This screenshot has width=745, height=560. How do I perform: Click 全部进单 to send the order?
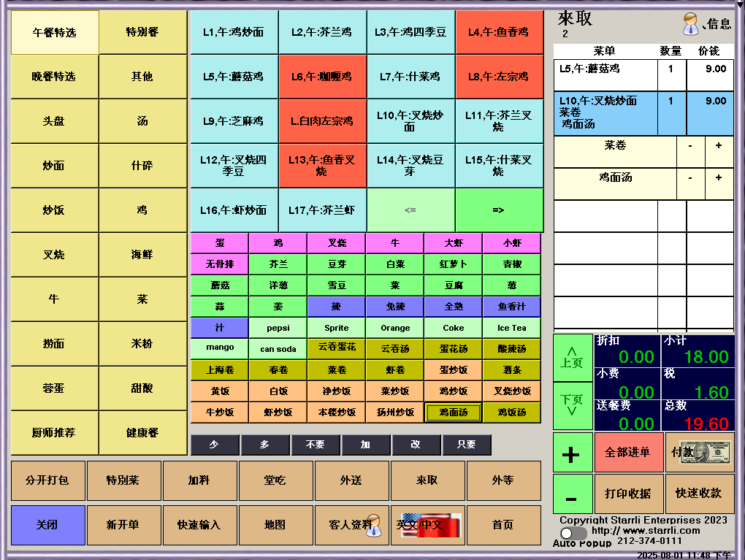627,453
